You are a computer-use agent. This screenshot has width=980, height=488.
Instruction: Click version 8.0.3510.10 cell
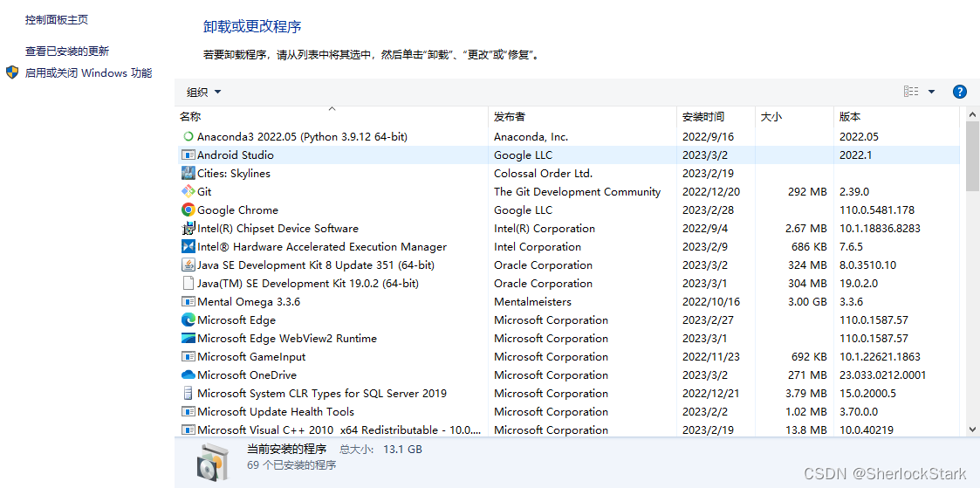pos(868,265)
